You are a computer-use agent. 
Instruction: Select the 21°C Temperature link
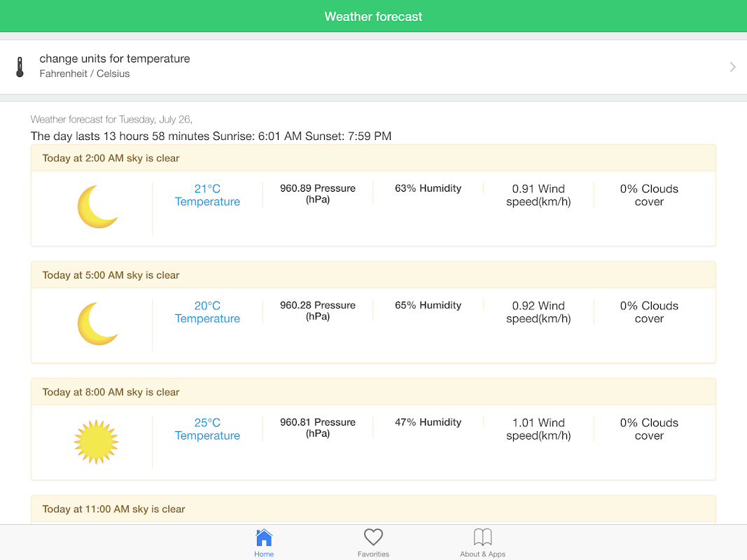click(x=207, y=195)
